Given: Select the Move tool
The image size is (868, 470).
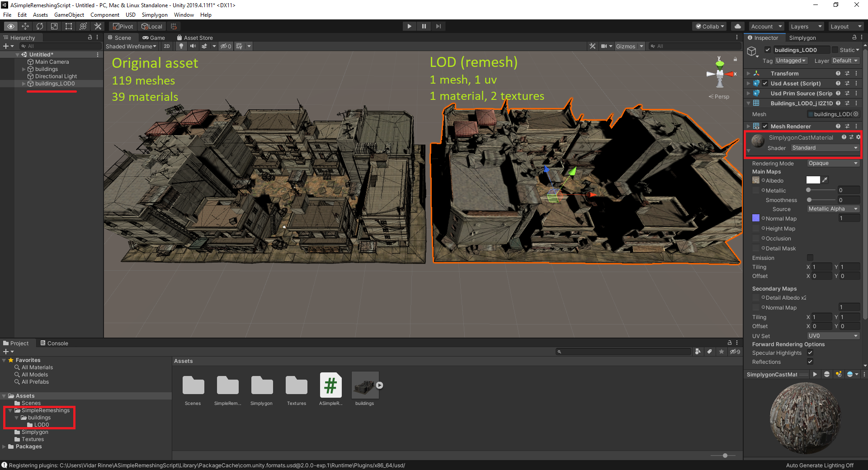Looking at the screenshot, I should pyautogui.click(x=25, y=26).
